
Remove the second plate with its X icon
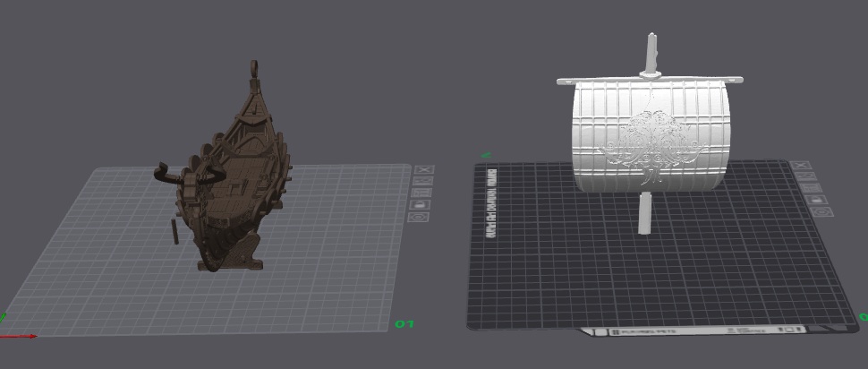point(802,165)
